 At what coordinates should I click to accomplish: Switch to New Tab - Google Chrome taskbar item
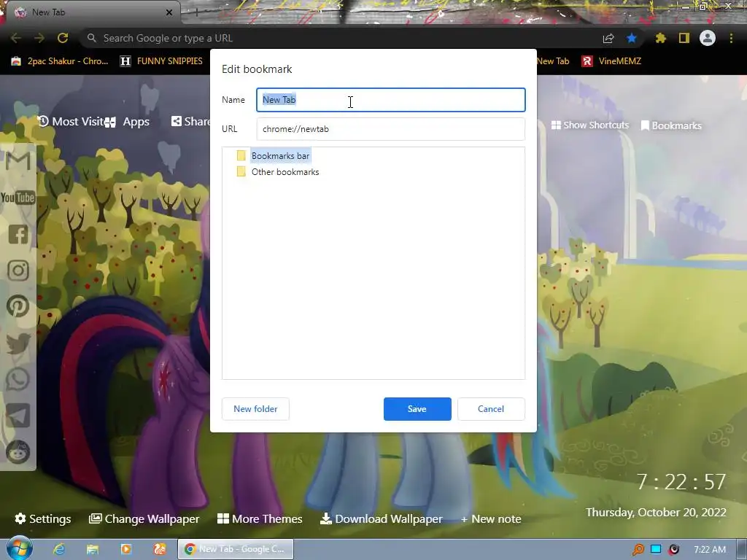[236, 549]
